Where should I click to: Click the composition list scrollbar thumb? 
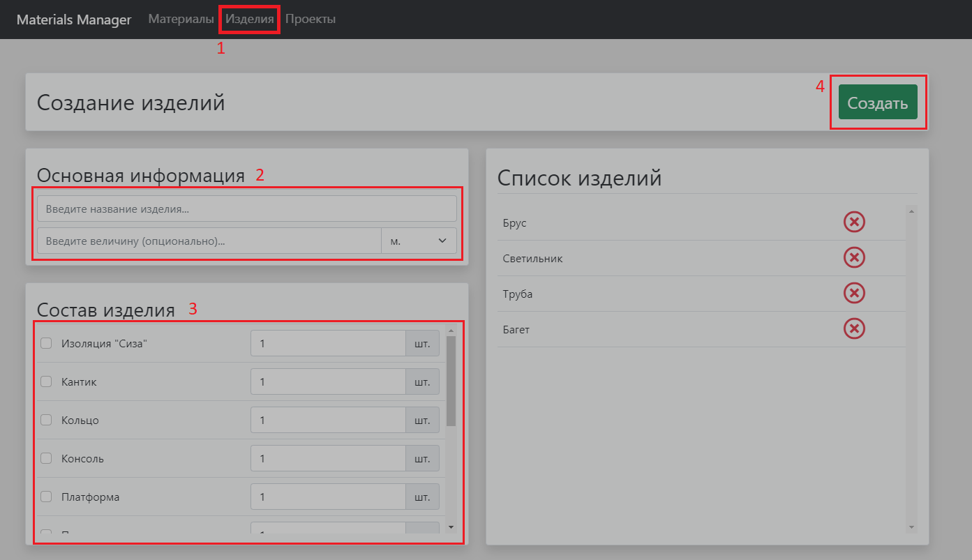451,381
